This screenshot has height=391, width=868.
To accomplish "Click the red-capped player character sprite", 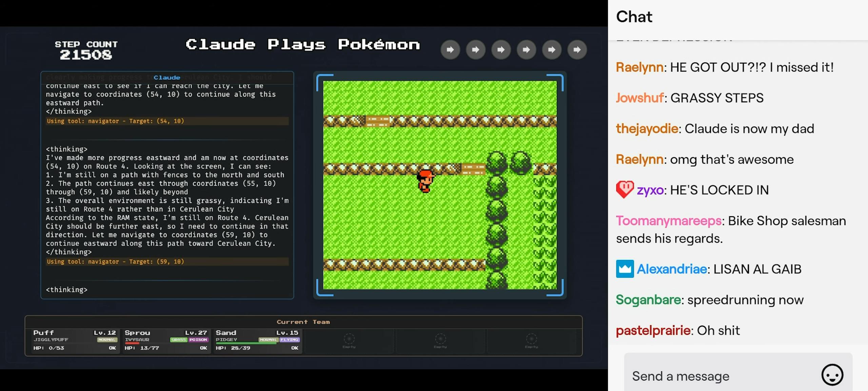I will [426, 181].
